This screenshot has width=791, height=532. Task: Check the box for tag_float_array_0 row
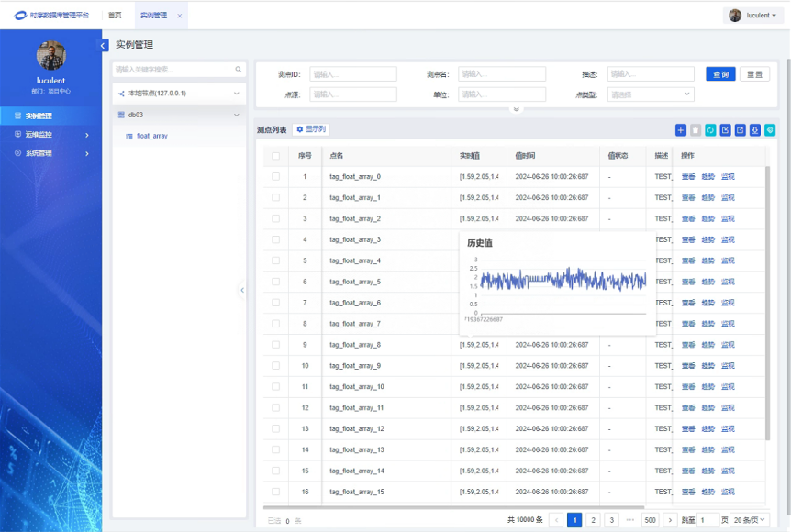click(x=276, y=176)
